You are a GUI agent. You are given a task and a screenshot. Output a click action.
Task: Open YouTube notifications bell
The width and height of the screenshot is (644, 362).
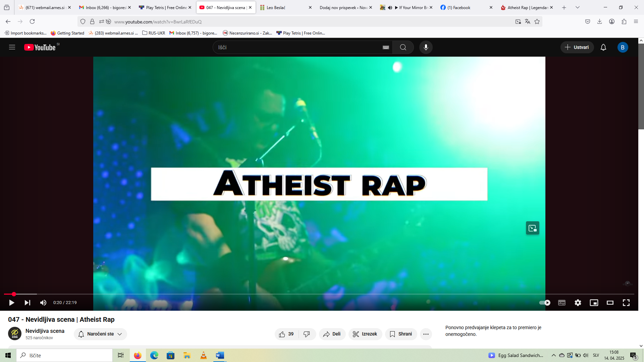coord(603,47)
